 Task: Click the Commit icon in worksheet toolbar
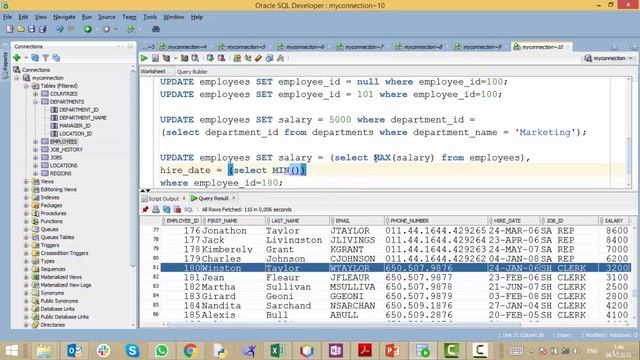(210, 58)
